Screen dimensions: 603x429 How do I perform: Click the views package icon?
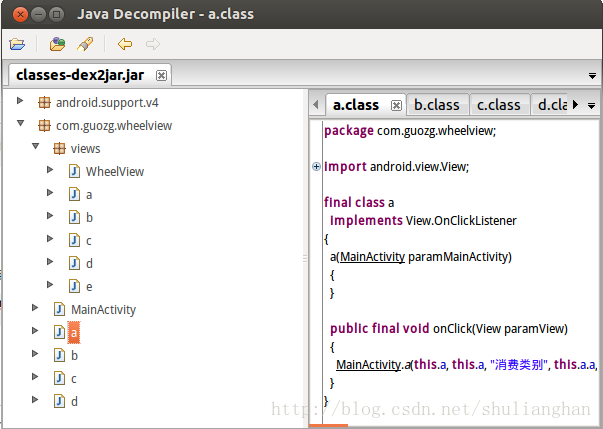coord(59,148)
